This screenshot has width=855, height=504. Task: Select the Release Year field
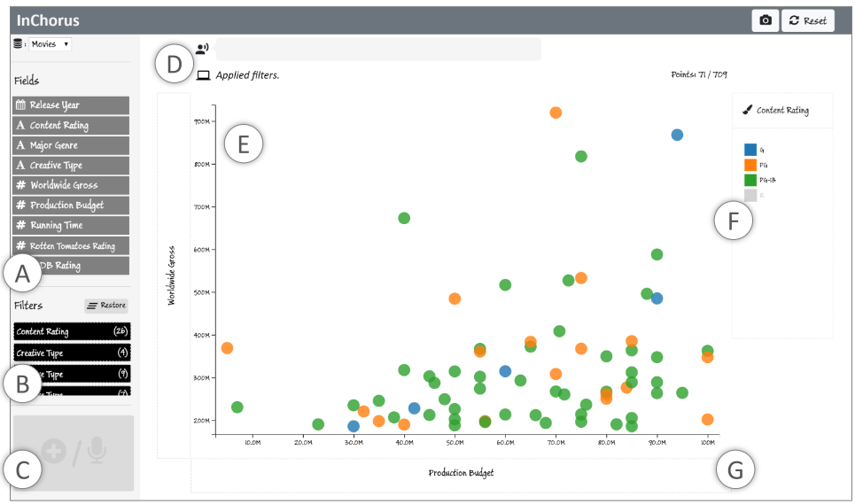coord(71,105)
